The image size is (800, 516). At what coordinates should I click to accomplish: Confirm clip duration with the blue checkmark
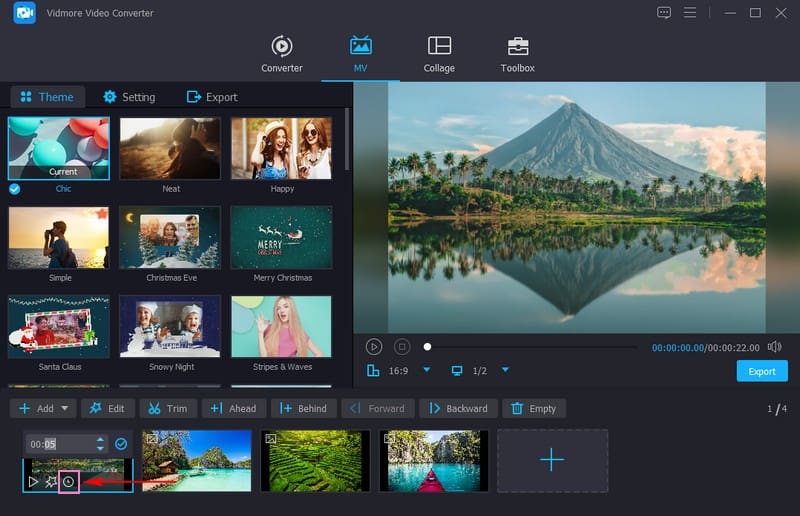[121, 443]
